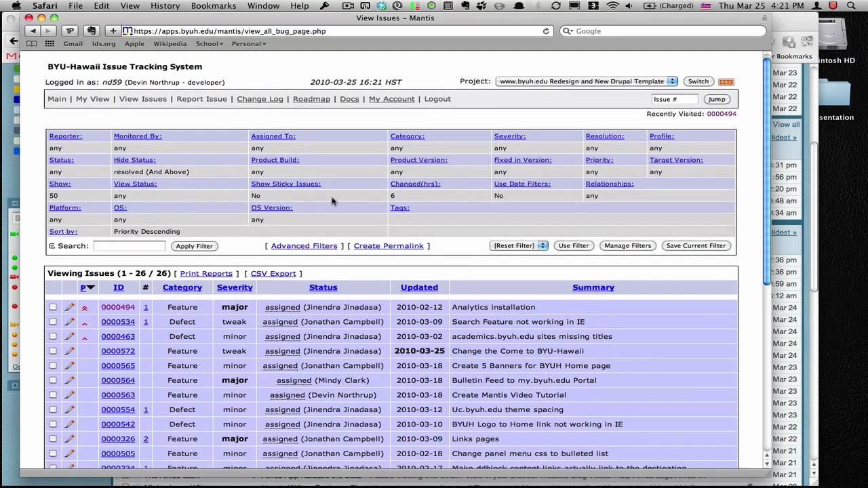Open volume control in menu bar
868x488 pixels.
coord(629,6)
